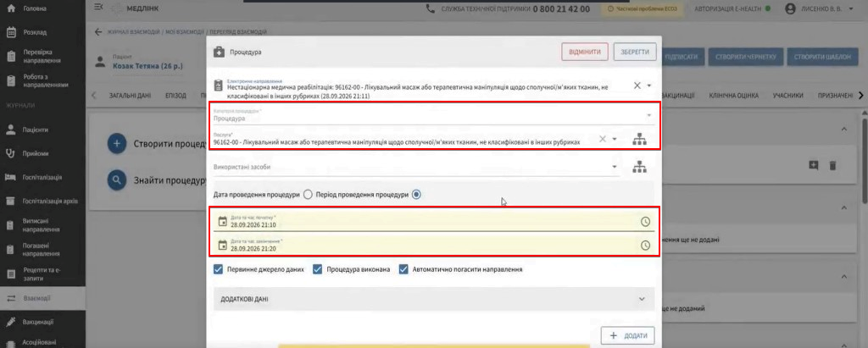Viewport: 868px width, 348px height.
Task: Expand the electronic referral dropdown arrow
Action: click(x=648, y=86)
